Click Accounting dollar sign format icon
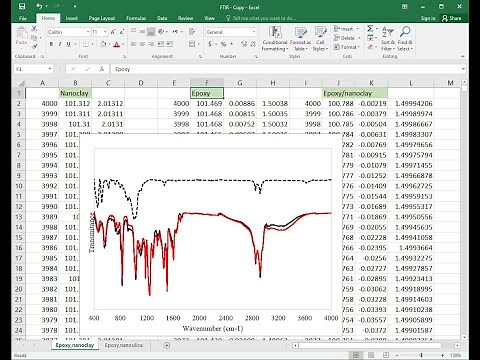The height and width of the screenshot is (360, 480). pos(210,44)
